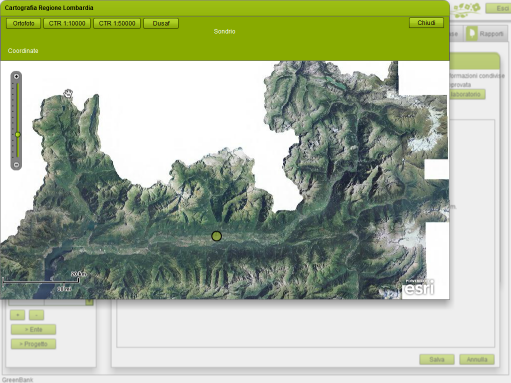
Task: Close the cartography window with Chiudi
Action: [x=426, y=23]
